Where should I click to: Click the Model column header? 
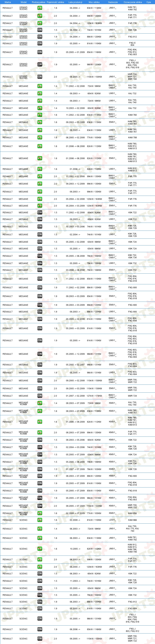(x=23, y=2)
